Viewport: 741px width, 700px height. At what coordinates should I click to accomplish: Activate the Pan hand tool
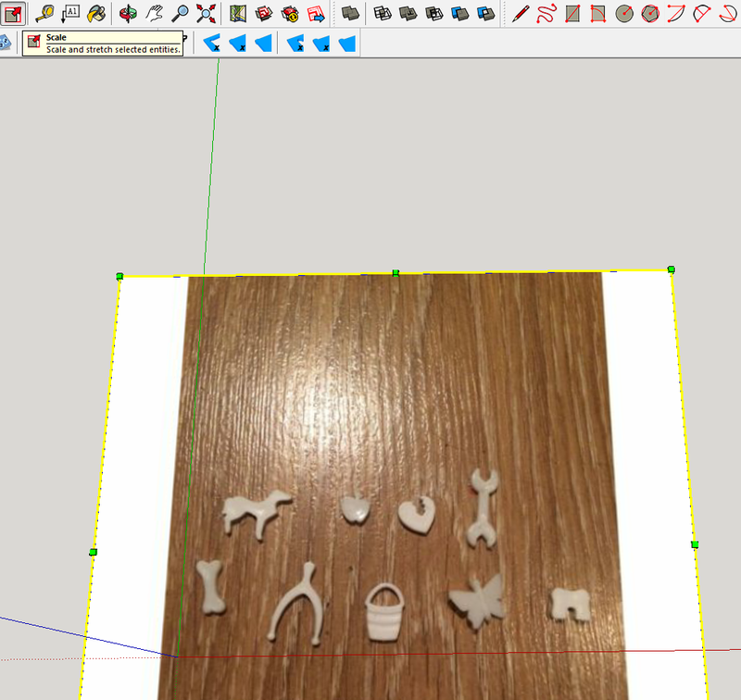point(154,14)
